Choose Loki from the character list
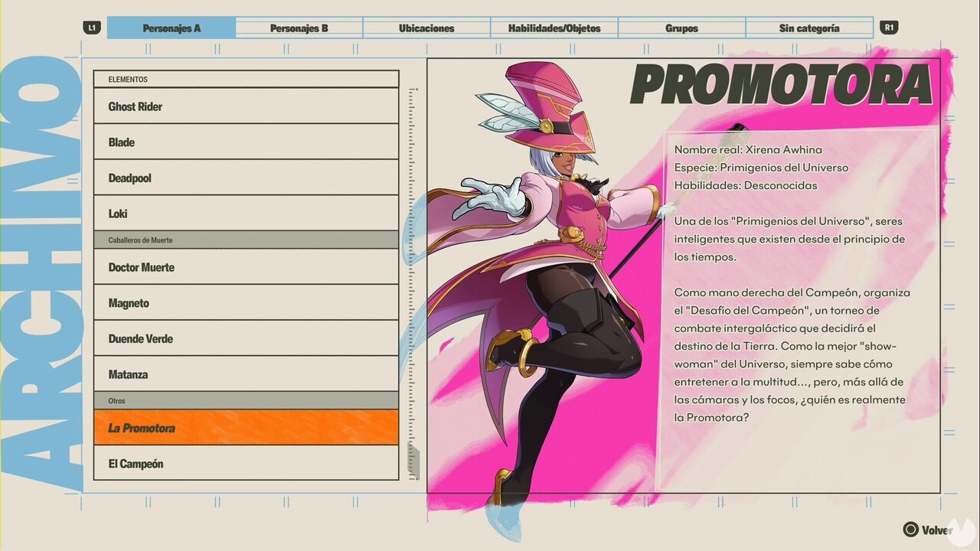This screenshot has height=551, width=980. tap(246, 214)
